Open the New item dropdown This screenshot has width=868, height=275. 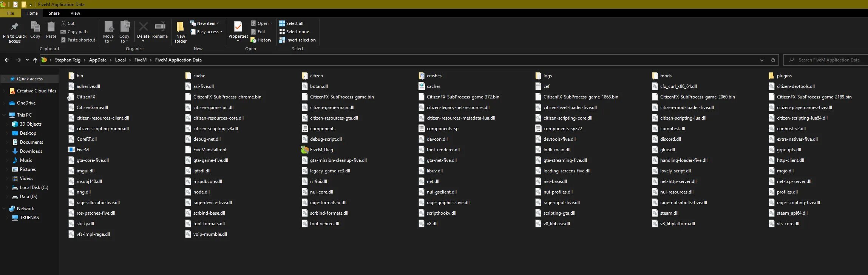(x=204, y=23)
